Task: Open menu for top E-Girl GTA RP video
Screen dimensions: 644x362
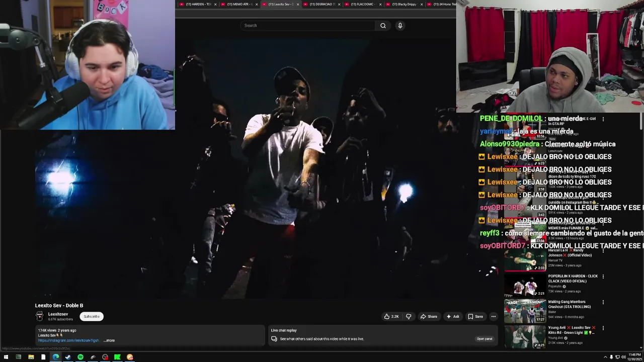Action: (x=603, y=119)
